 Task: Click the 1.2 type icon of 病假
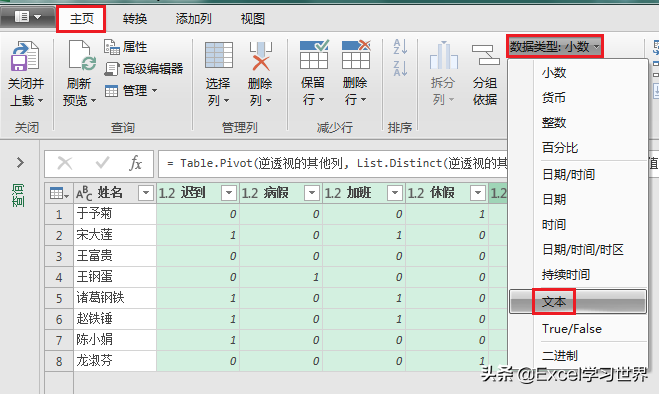click(x=249, y=193)
